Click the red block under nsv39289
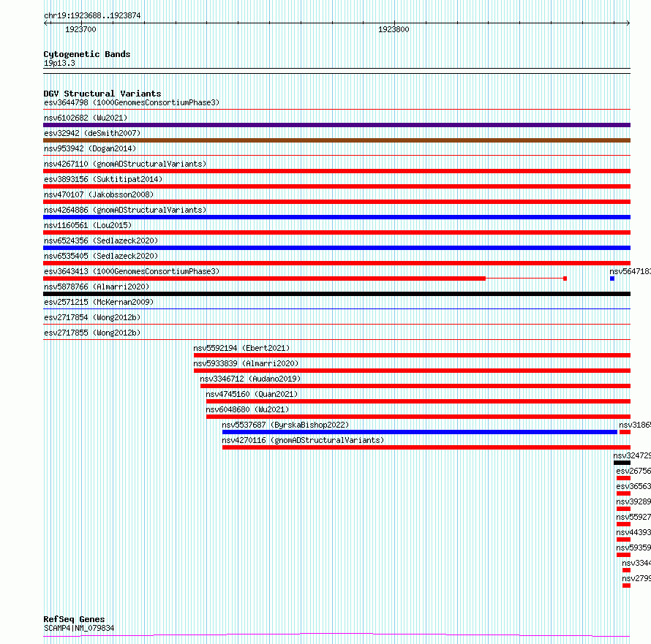This screenshot has width=651, height=644. (x=624, y=509)
